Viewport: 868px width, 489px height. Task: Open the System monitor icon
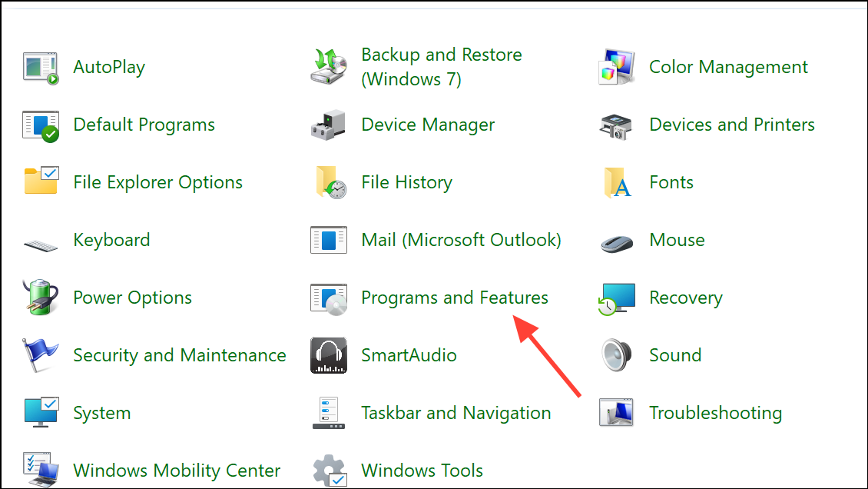41,412
